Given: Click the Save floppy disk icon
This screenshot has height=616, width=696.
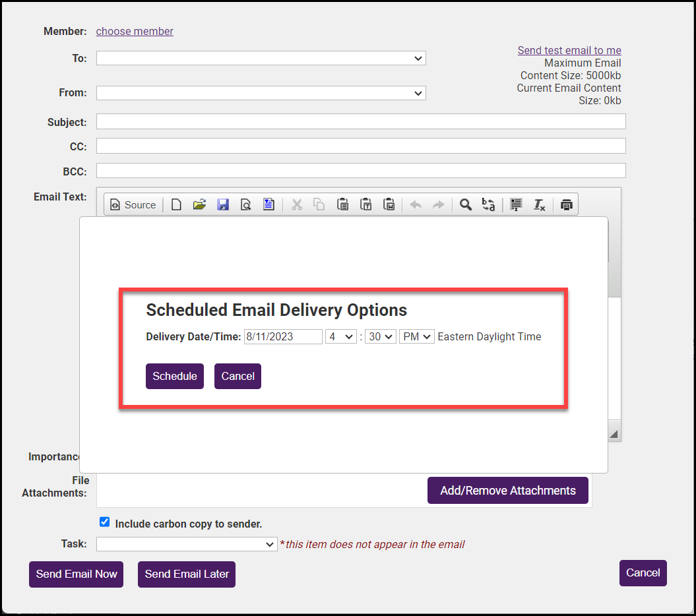Looking at the screenshot, I should [223, 205].
